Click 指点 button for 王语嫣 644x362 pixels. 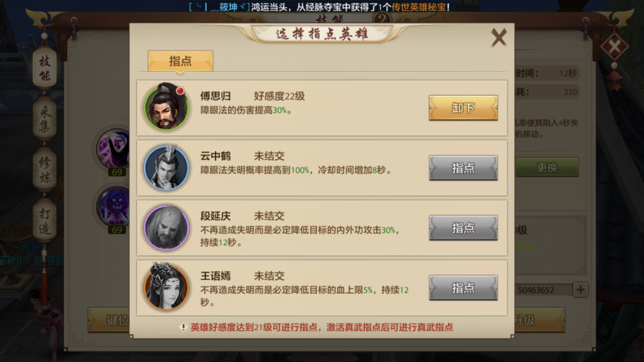tap(463, 288)
